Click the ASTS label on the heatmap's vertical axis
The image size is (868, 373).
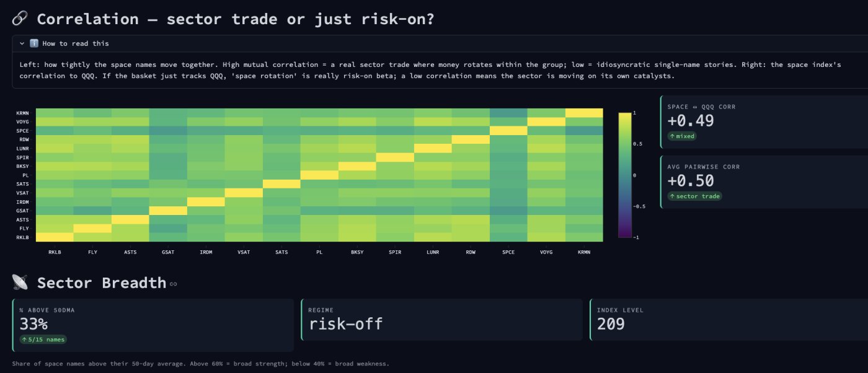click(x=23, y=219)
